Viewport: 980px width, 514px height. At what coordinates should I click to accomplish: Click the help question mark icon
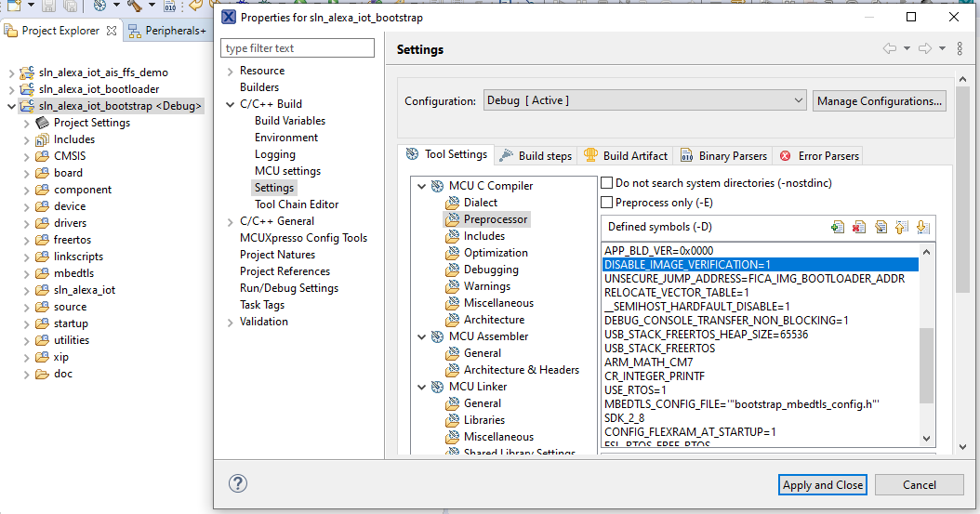pos(238,483)
